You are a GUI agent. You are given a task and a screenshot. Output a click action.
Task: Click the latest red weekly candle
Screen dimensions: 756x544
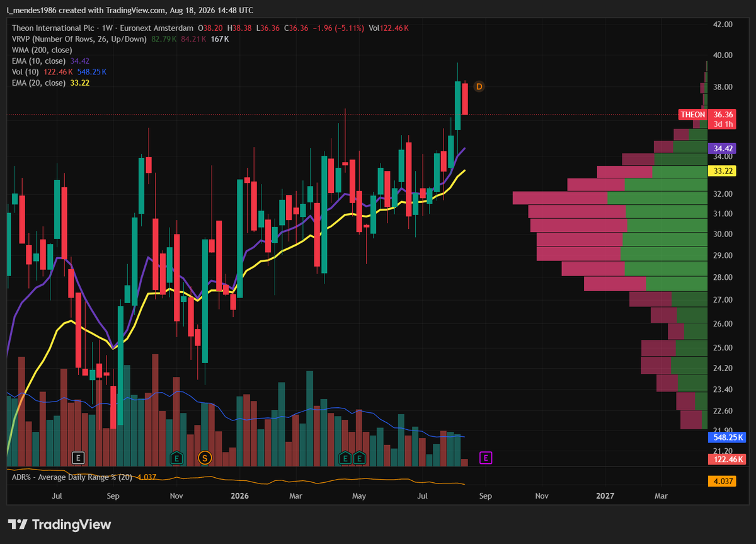[465, 99]
